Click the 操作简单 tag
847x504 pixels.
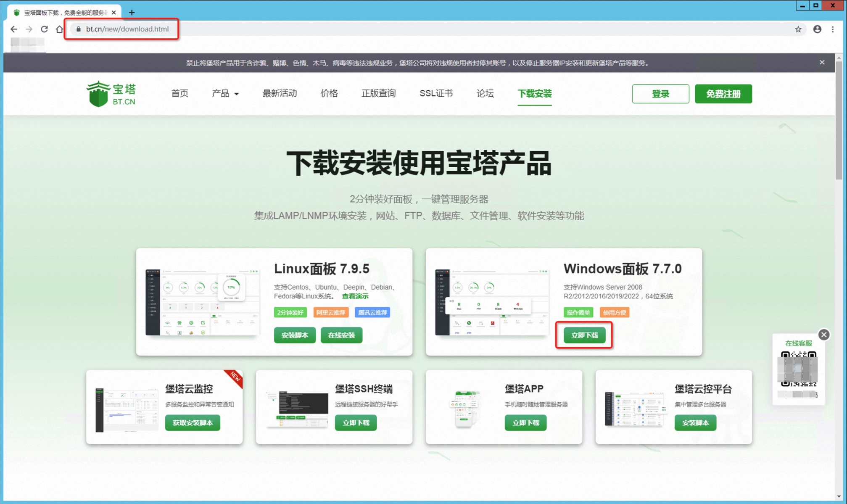pyautogui.click(x=578, y=312)
